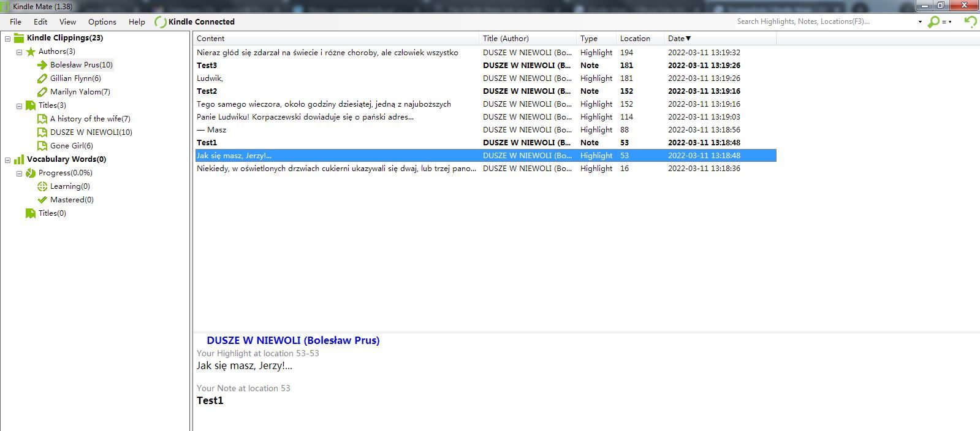Select the Mastered(0) entry

(72, 200)
